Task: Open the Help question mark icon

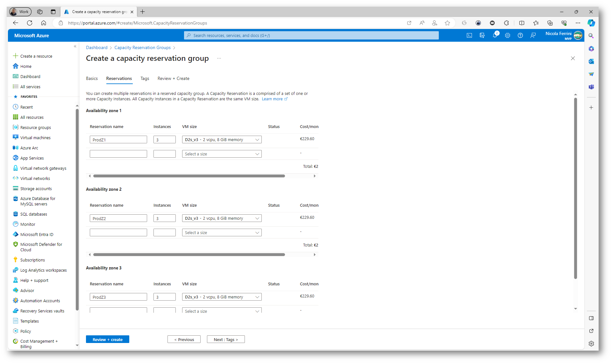Action: point(520,36)
